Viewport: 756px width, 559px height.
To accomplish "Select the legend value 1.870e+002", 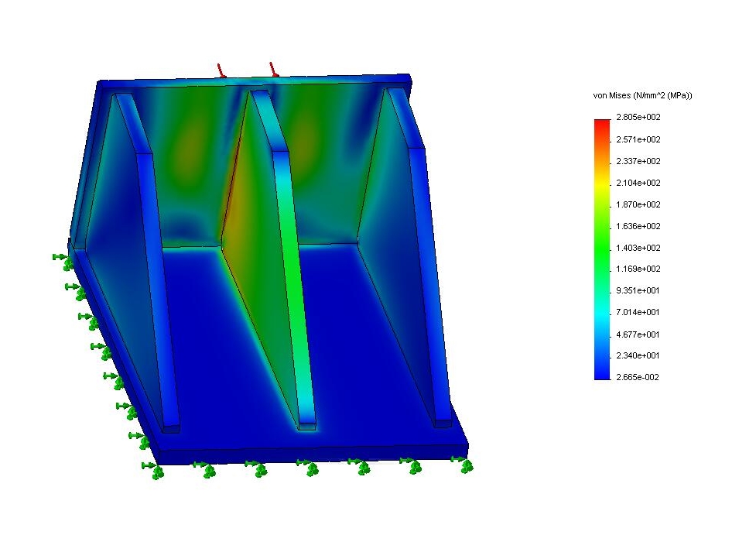I will pos(638,204).
